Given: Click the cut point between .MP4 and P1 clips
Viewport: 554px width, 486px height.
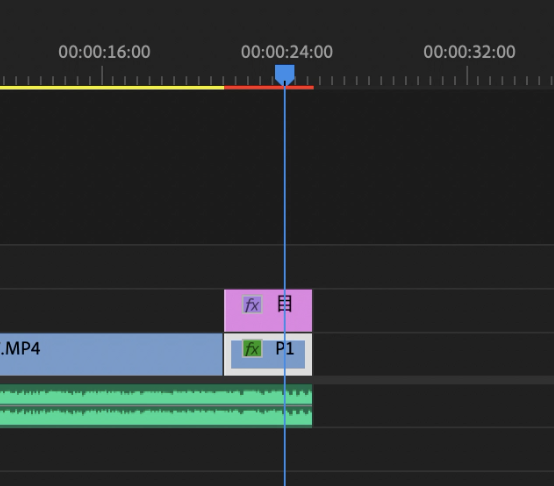Looking at the screenshot, I should 223,354.
